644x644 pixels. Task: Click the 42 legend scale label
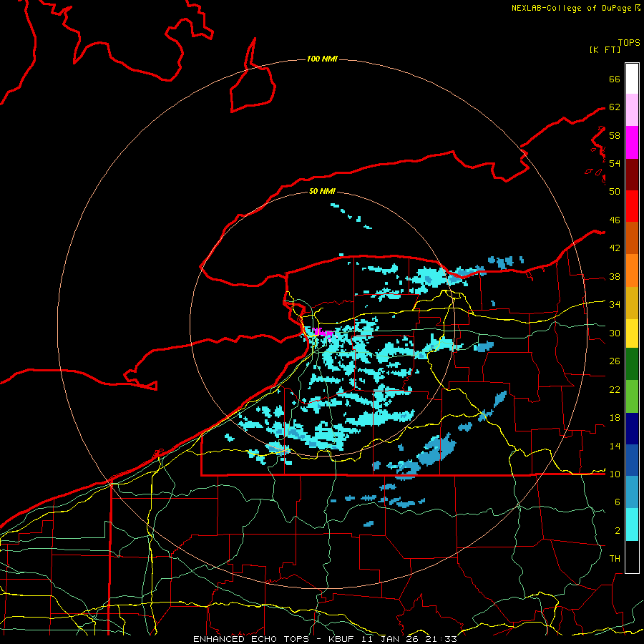tap(615, 248)
